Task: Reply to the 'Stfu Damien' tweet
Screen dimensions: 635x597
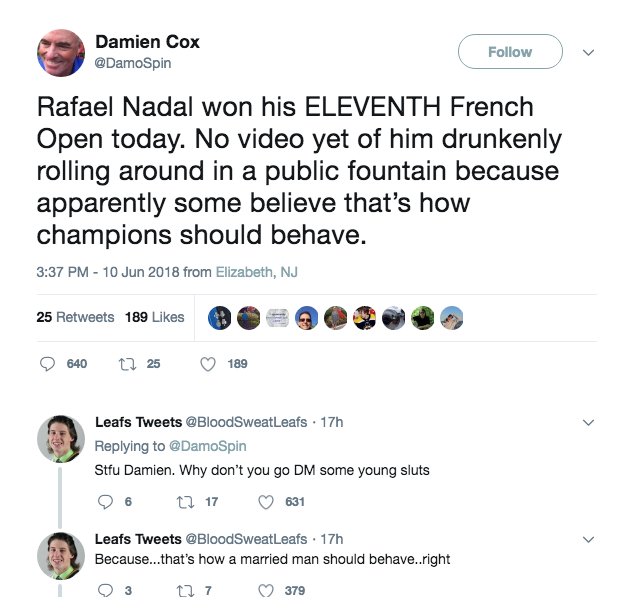Action: coord(104,502)
